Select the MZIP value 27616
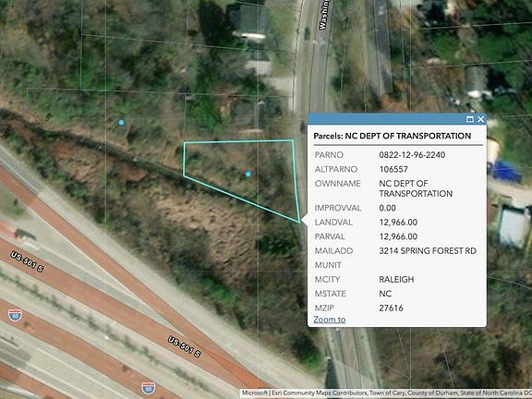Screen dimensions: 532x399 coord(391,308)
